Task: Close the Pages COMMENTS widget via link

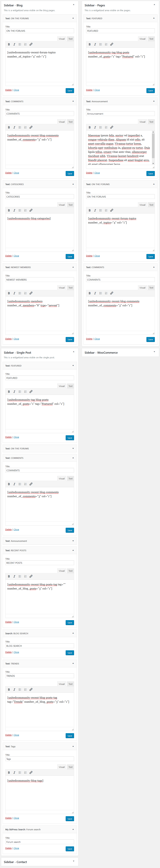Action: click(97, 339)
